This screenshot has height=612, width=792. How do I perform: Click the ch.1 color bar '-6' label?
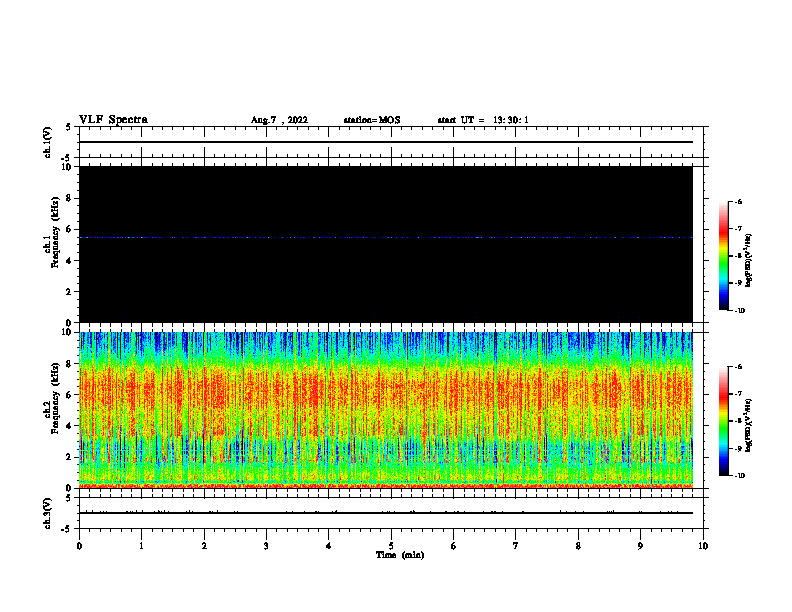click(x=739, y=202)
